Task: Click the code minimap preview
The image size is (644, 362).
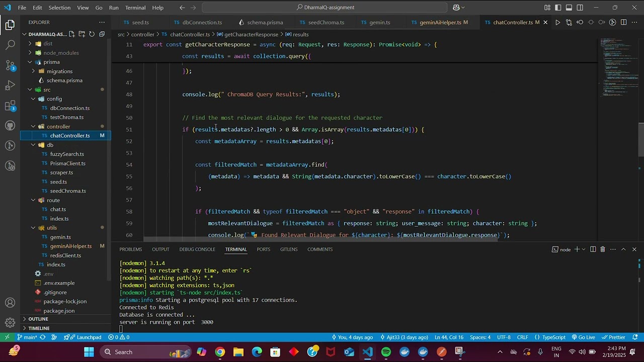Action: click(x=618, y=65)
